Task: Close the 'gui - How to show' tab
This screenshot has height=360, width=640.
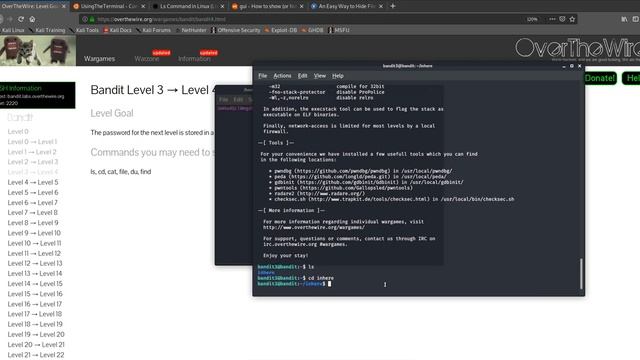Action: click(x=302, y=6)
